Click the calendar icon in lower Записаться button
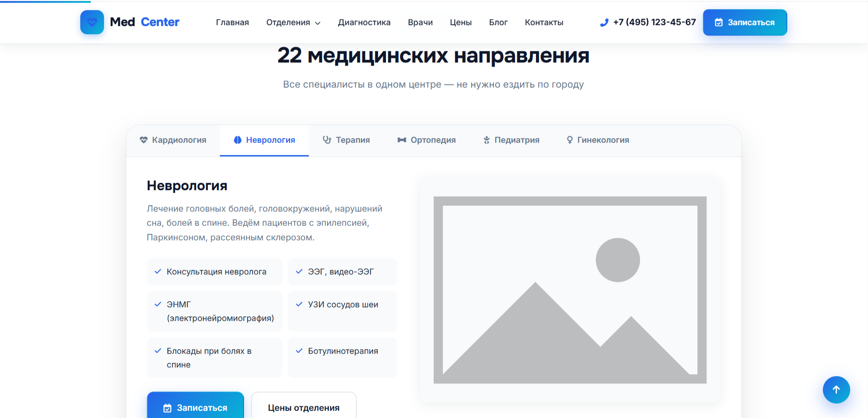 point(167,408)
